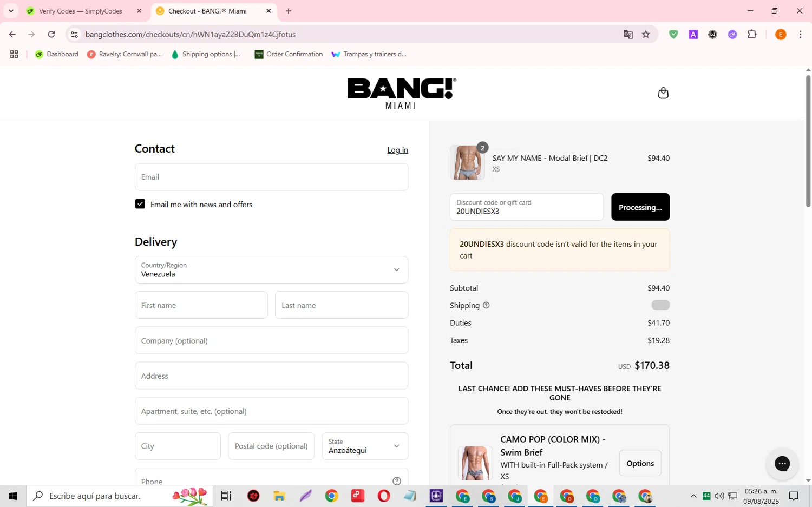Open the Extensions puzzle icon

tap(752, 35)
